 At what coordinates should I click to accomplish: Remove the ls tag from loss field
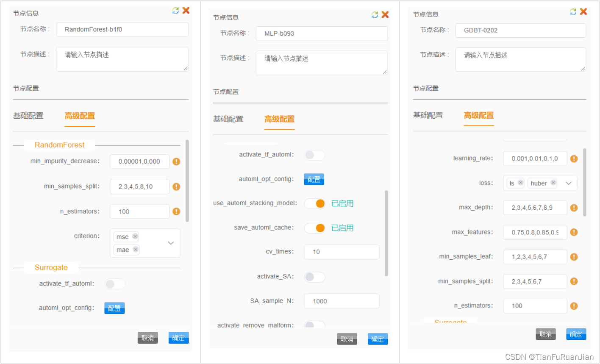tap(520, 183)
